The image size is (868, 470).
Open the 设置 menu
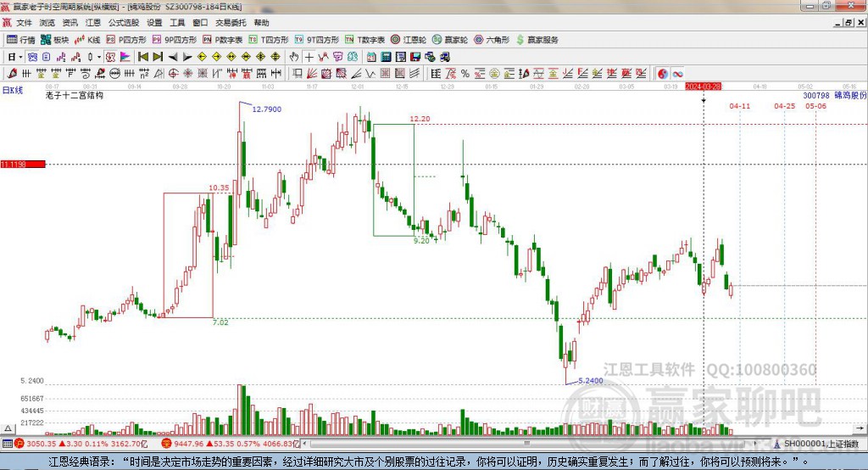coord(154,23)
